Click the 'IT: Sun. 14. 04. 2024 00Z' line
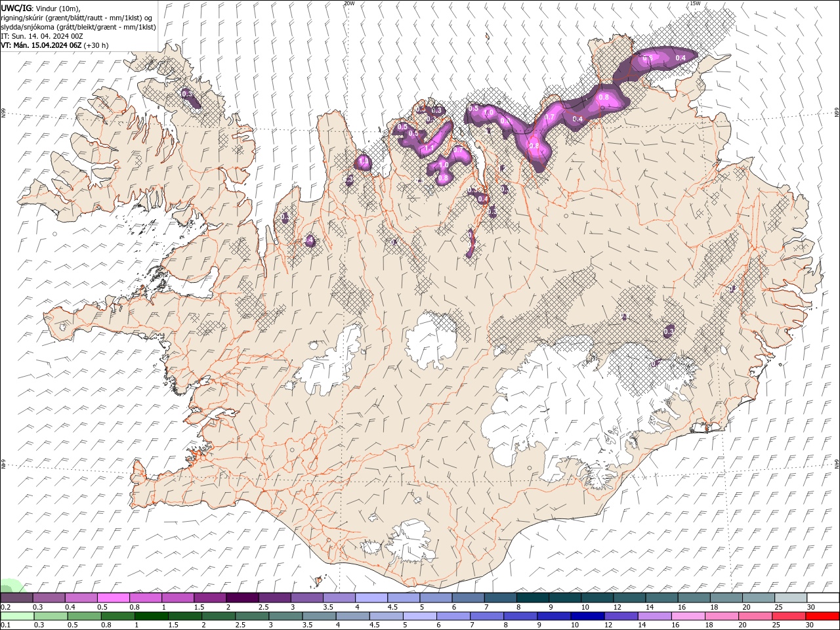840x630 pixels. (x=41, y=36)
